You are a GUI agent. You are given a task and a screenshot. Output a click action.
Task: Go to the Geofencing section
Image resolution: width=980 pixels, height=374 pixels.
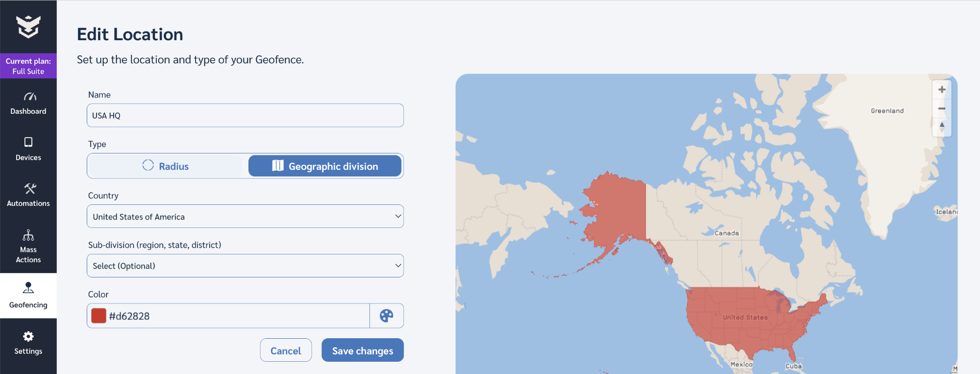pyautogui.click(x=28, y=296)
